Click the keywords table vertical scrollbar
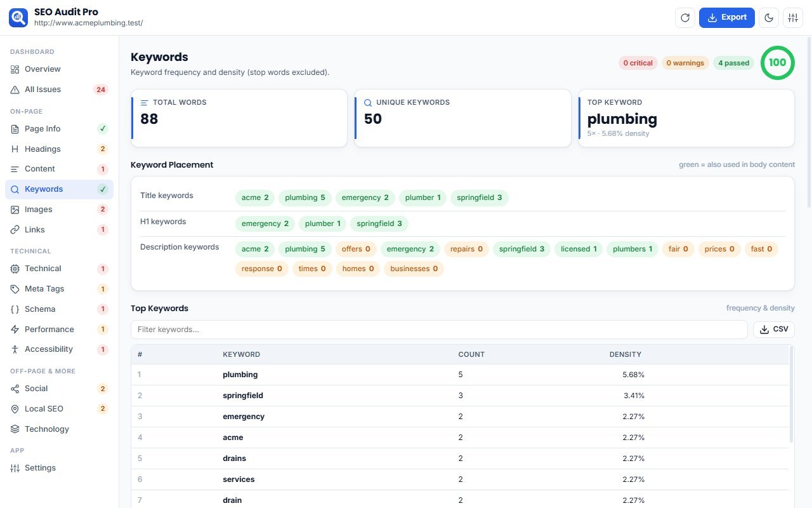Image resolution: width=812 pixels, height=508 pixels. (791, 394)
